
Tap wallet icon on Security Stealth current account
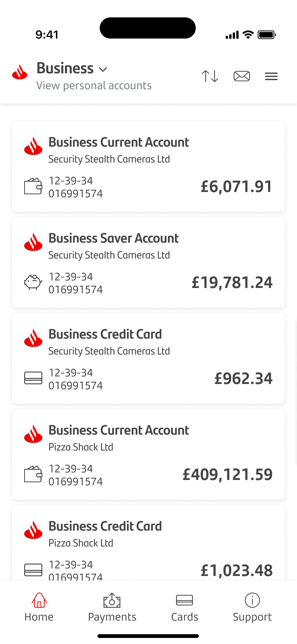(x=33, y=186)
